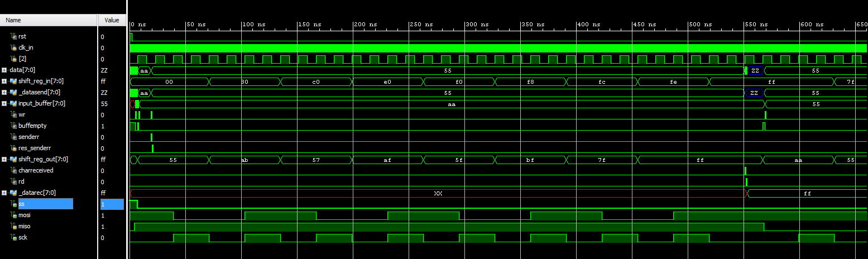Image resolution: width=868 pixels, height=259 pixels.
Task: Select the rst signal icon
Action: pos(14,37)
